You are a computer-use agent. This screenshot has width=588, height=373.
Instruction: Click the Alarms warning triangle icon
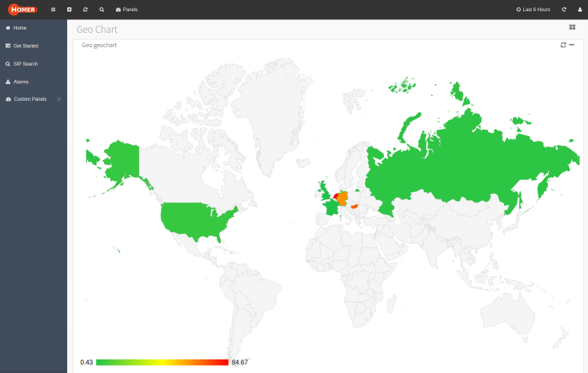tap(8, 82)
